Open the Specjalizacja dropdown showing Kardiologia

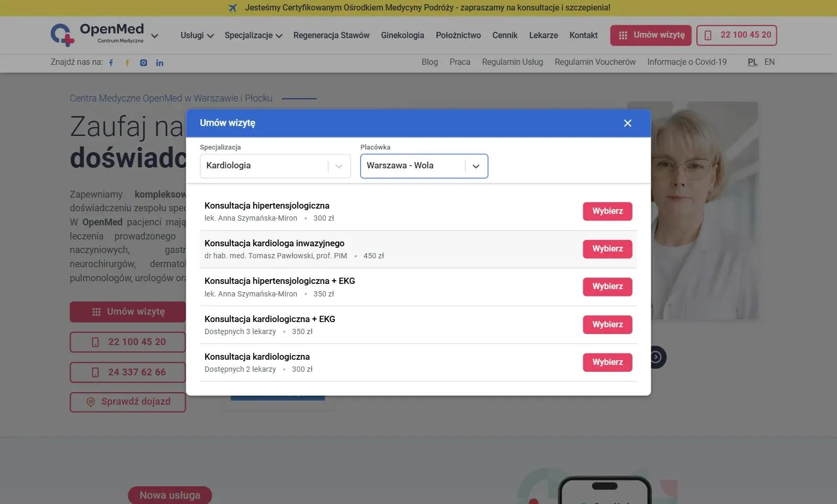pyautogui.click(x=275, y=166)
